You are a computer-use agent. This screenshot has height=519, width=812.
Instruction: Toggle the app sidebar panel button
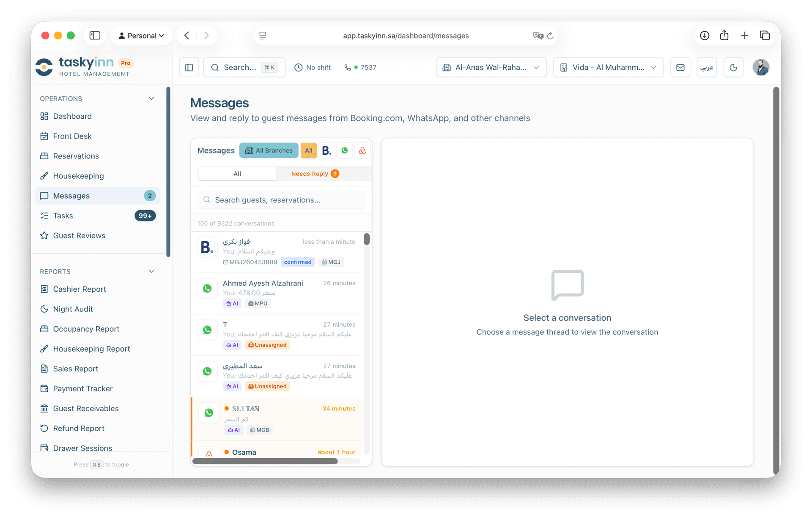[x=189, y=68]
